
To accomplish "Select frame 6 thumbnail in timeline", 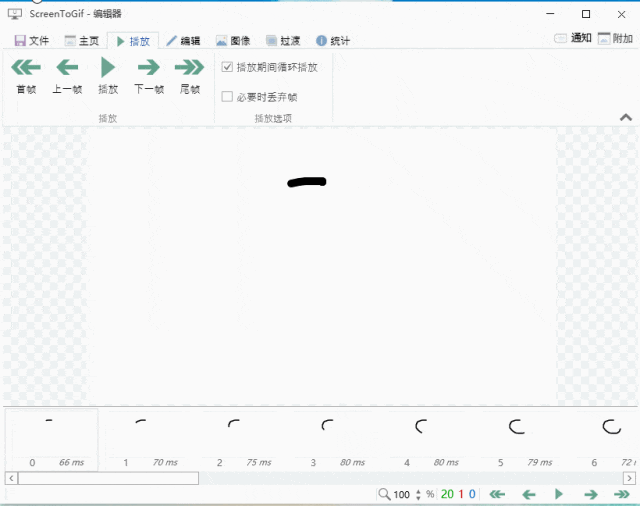I will tap(603, 439).
